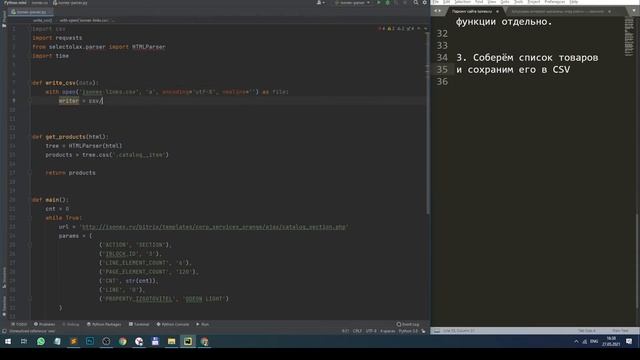Screen dimensions: 640x360
Task: Switch to PyCharm on the taskbar
Action: click(x=188, y=341)
